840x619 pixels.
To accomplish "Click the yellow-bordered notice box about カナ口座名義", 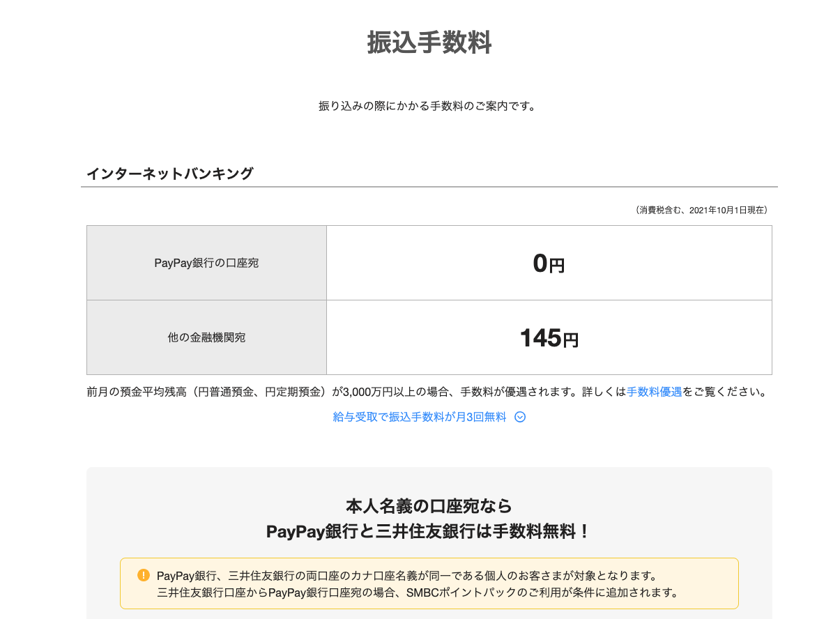I will click(429, 582).
